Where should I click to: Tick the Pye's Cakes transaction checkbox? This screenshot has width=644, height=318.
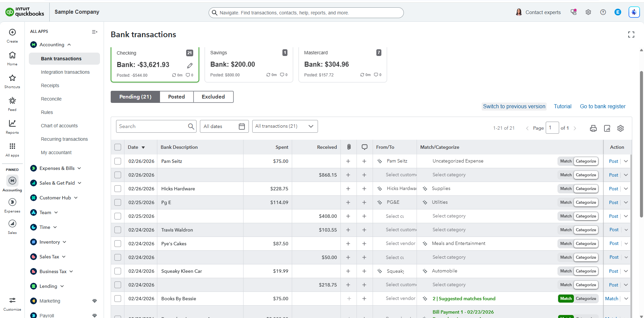(118, 244)
